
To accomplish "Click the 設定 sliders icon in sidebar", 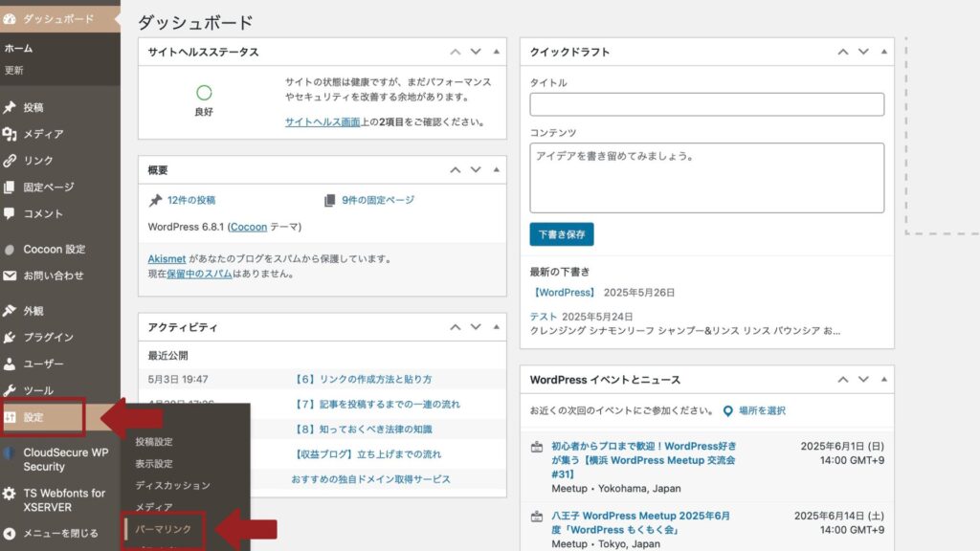I will click(x=10, y=417).
